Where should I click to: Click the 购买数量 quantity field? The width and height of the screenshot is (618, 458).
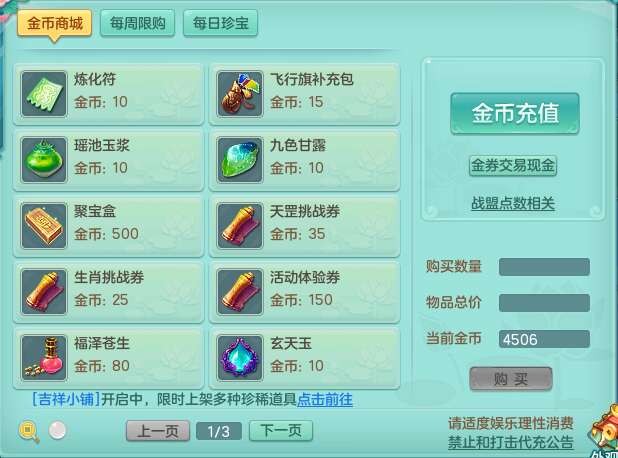pos(544,267)
